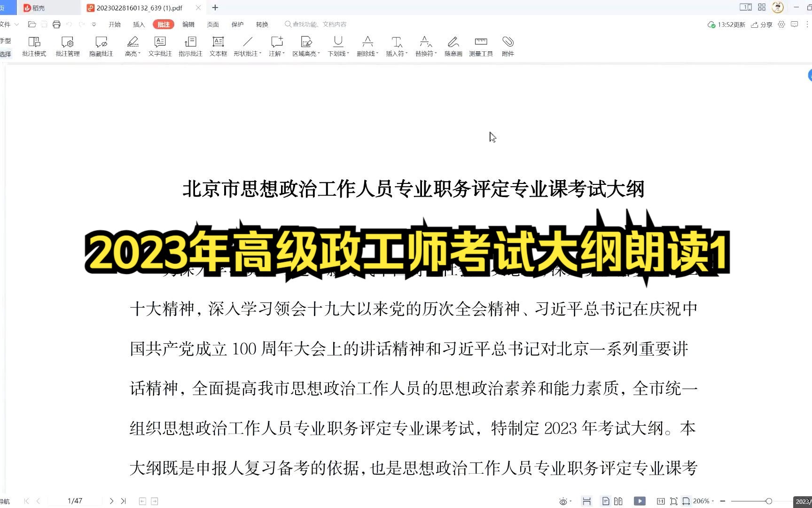
Task: Expand the 区域高亮 dropdown arrow
Action: (319, 54)
